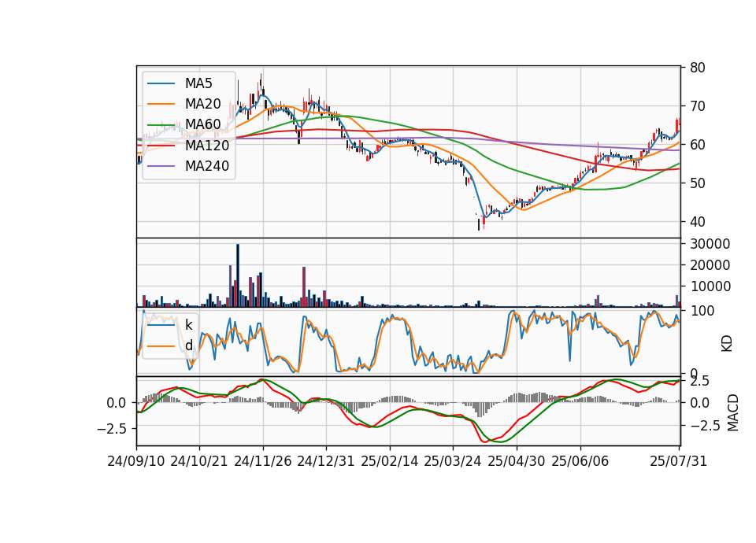This screenshot has height=543, width=756.
Task: Click the MA240 legend label
Action: coord(207,166)
